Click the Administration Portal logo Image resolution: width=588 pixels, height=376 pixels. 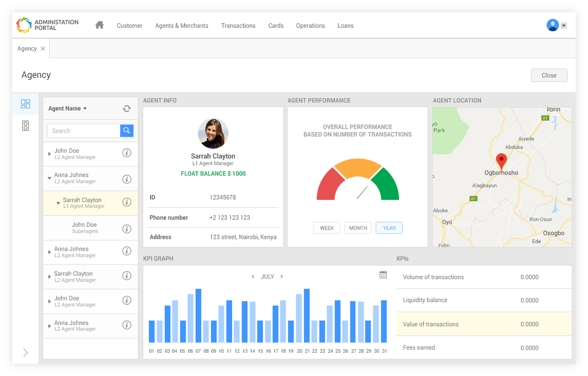tap(47, 25)
